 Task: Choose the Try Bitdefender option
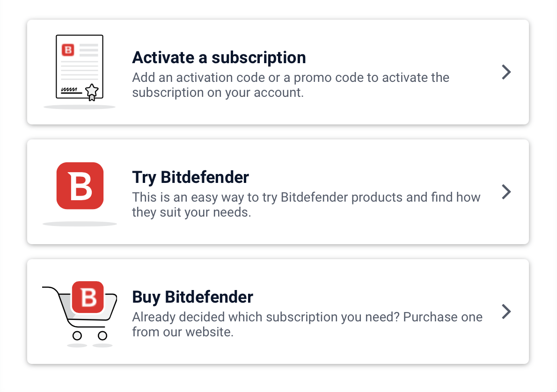[278, 192]
